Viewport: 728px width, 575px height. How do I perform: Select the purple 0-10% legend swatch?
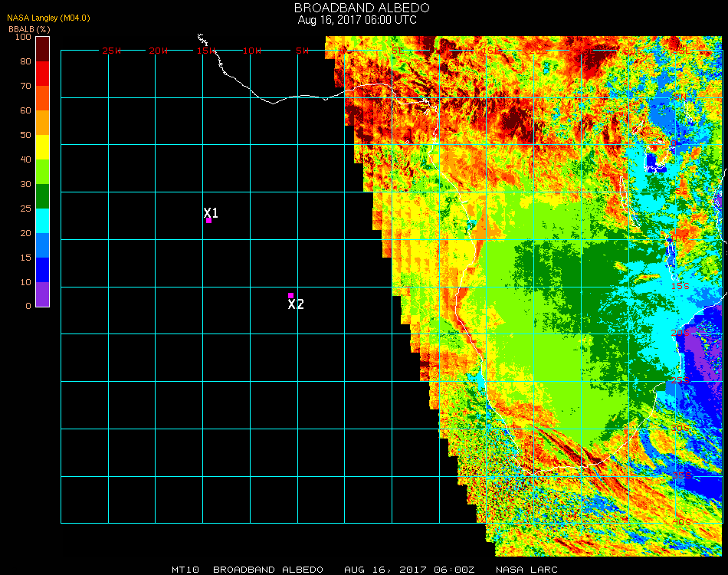tap(43, 294)
